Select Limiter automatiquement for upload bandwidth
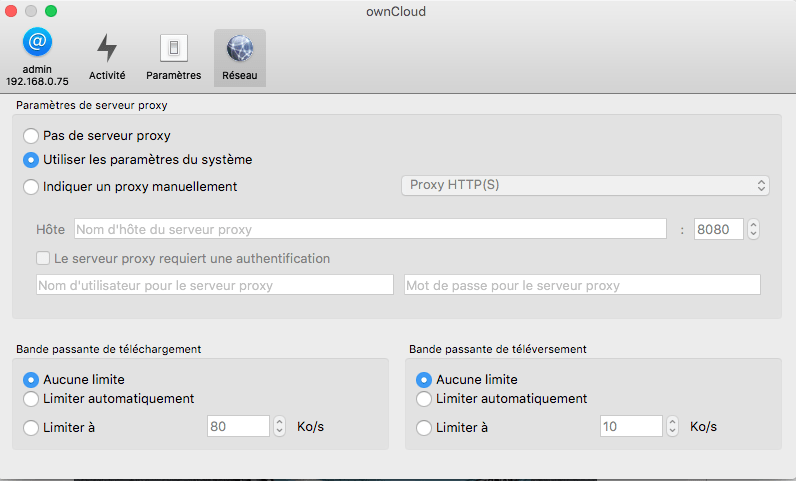Screen dimensions: 796x481 [x=424, y=399]
